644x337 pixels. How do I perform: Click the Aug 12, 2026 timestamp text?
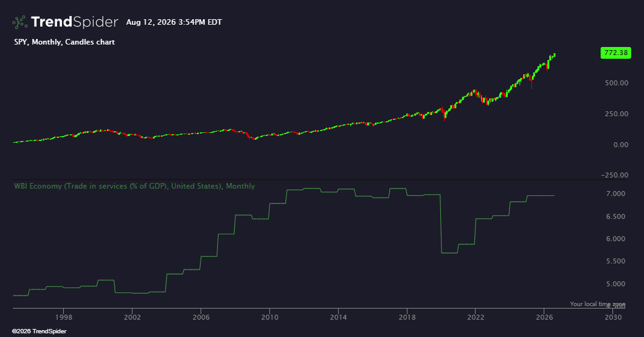point(174,22)
